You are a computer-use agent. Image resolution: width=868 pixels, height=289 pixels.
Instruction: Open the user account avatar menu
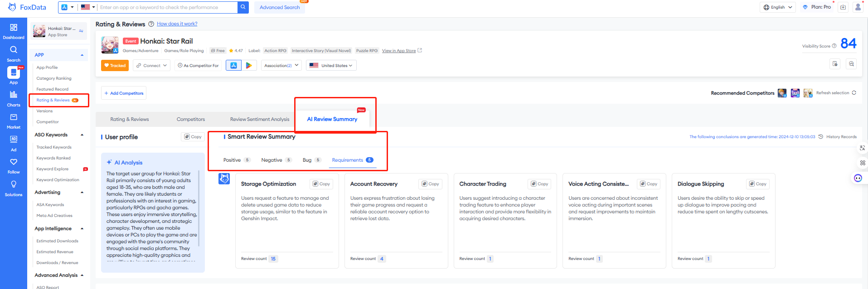858,7
